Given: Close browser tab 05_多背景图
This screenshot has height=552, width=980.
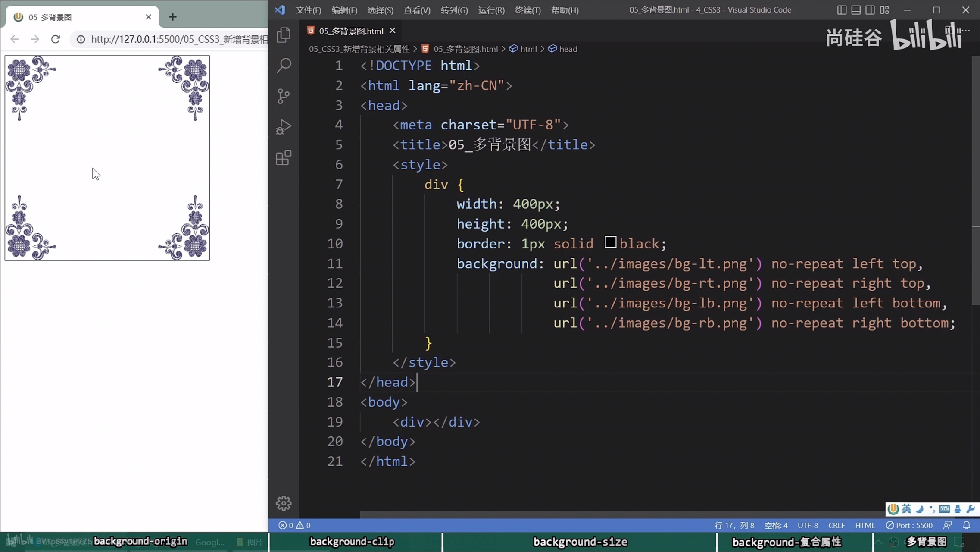Looking at the screenshot, I should coord(149,17).
